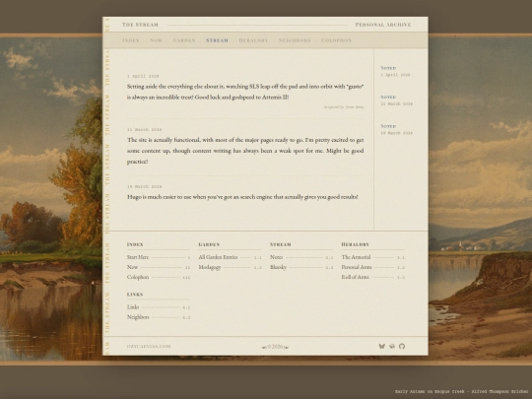Open "Personal Arms" footer link
Viewport: 532px width, 399px height.
372,267
